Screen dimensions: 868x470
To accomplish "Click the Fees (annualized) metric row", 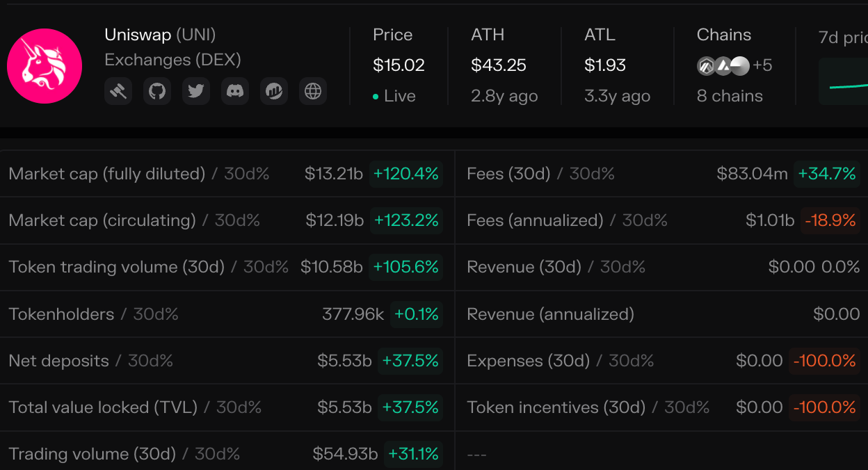I will [534, 220].
